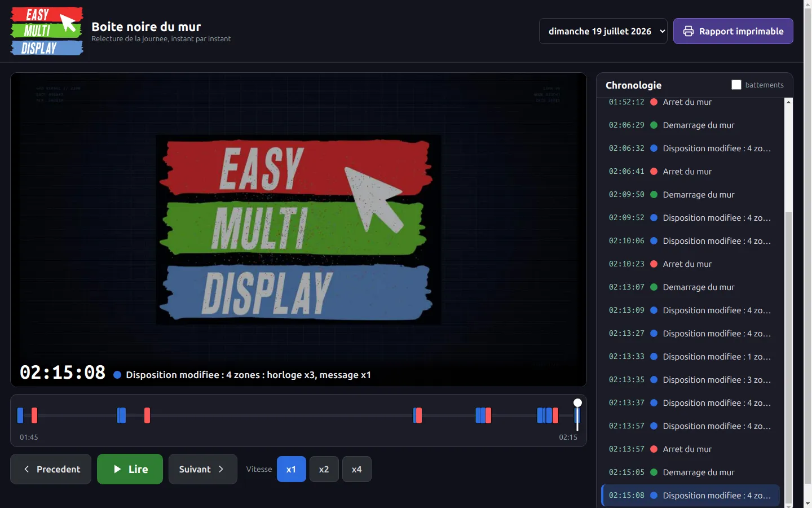Click the blue dot beside the playback caption

click(117, 375)
